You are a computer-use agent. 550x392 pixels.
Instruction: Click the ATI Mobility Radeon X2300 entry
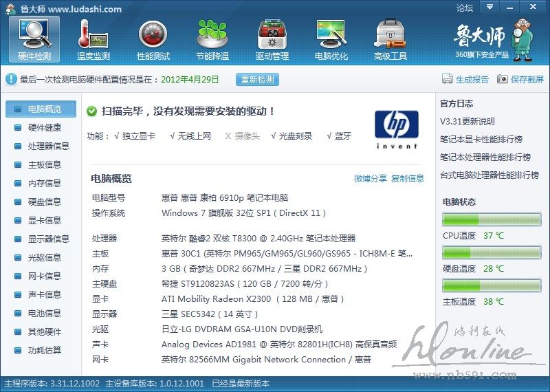pyautogui.click(x=253, y=299)
